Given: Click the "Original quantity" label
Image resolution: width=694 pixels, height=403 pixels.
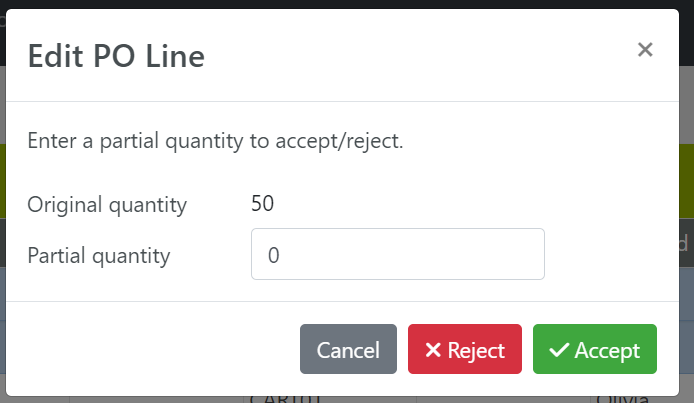Looking at the screenshot, I should tap(107, 205).
